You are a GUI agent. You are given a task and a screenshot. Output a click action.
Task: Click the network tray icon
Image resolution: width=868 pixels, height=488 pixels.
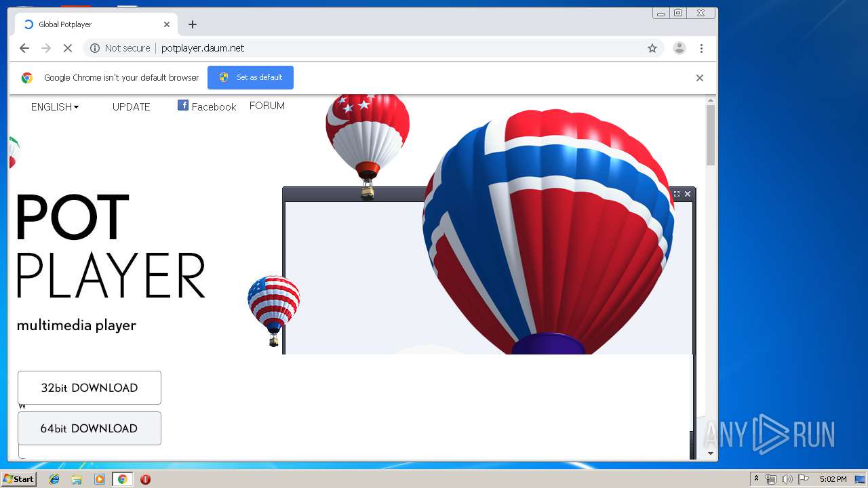771,479
